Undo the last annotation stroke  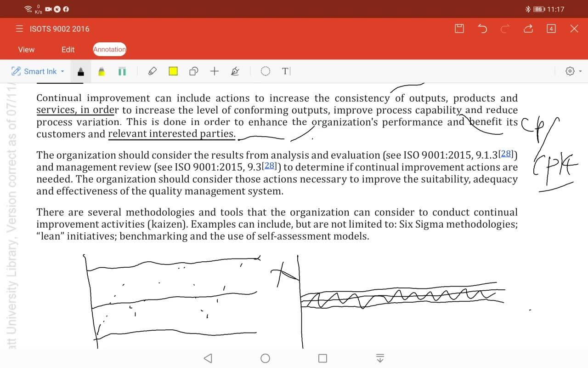tap(482, 29)
